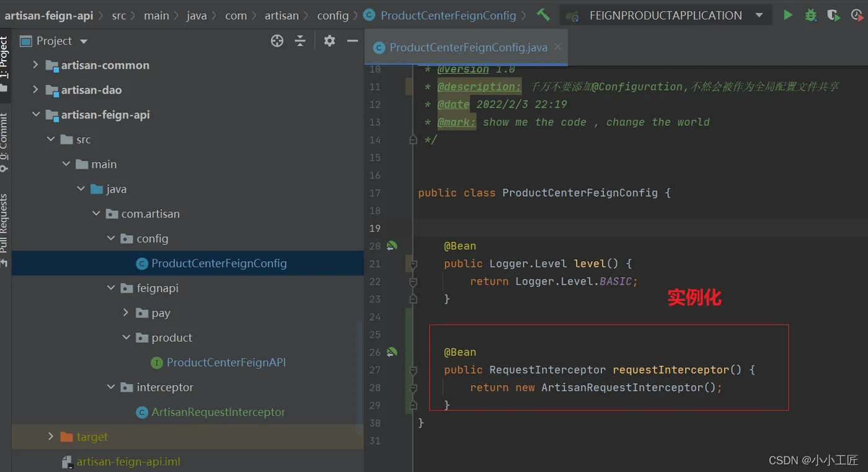Screen dimensions: 868x472
Task: Click the pay package folder icon
Action: (142, 313)
